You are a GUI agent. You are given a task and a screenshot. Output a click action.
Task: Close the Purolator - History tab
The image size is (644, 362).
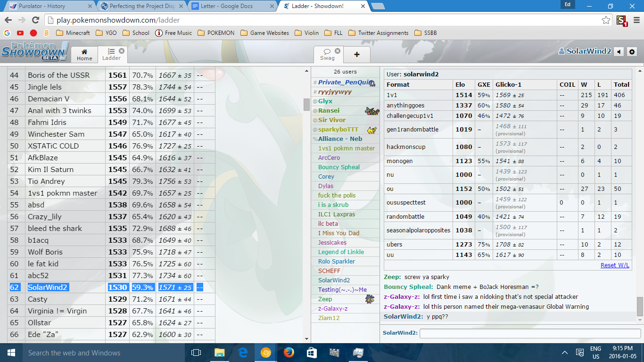89,7
